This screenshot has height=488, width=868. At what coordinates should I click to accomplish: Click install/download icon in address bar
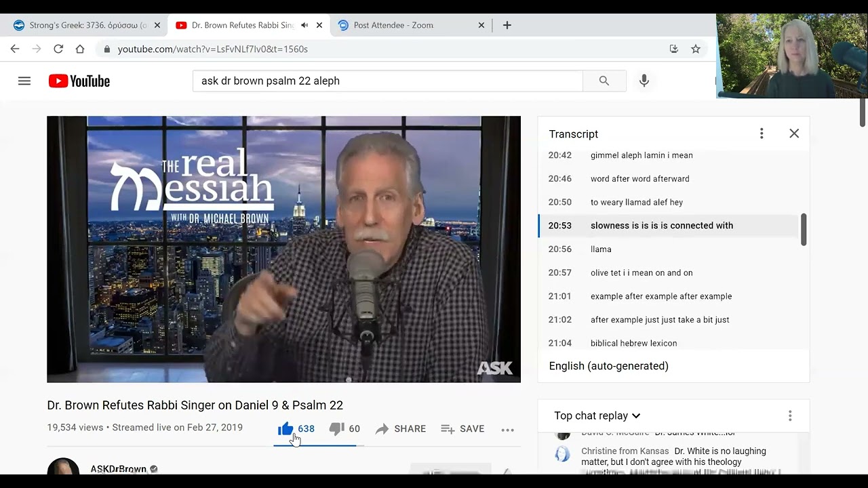[x=673, y=49]
